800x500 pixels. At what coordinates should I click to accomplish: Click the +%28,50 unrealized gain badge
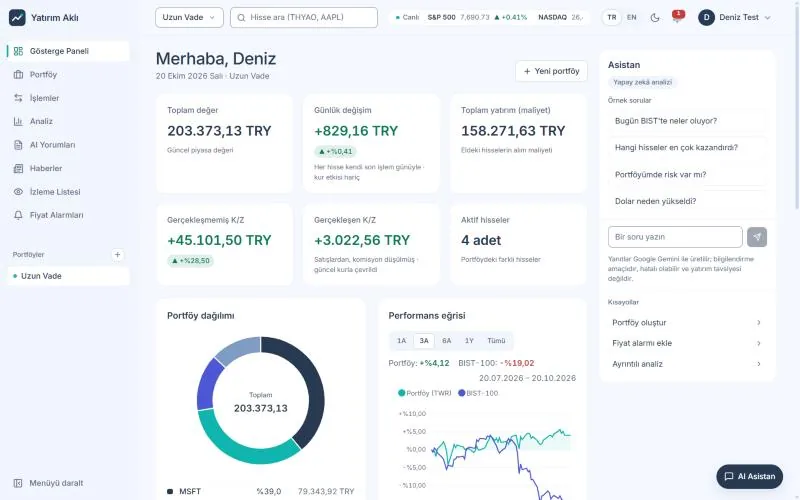pyautogui.click(x=190, y=261)
